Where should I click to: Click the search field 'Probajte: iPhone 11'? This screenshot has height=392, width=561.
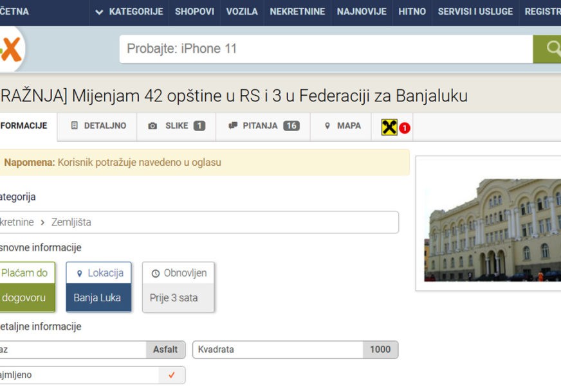click(x=326, y=49)
